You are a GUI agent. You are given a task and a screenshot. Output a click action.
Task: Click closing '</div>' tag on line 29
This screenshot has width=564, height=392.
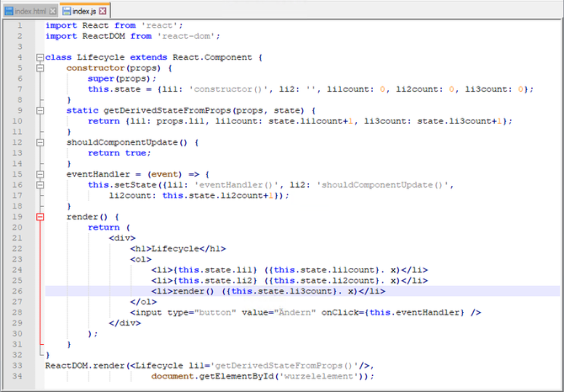[125, 323]
